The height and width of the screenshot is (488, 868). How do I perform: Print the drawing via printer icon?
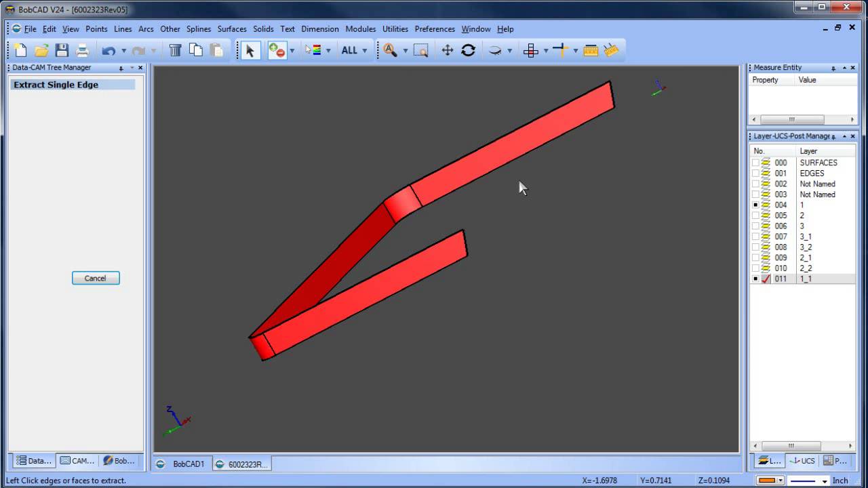82,50
